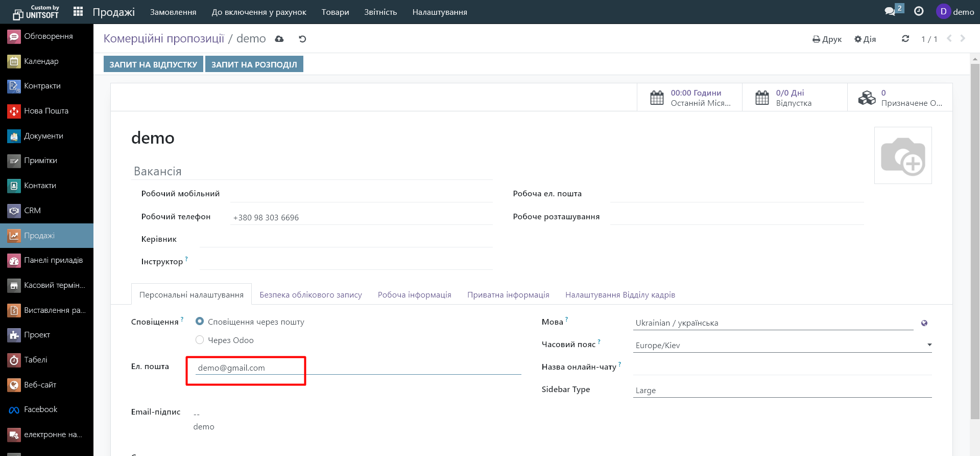Open the clock activities icon
The width and height of the screenshot is (980, 456).
pyautogui.click(x=919, y=11)
